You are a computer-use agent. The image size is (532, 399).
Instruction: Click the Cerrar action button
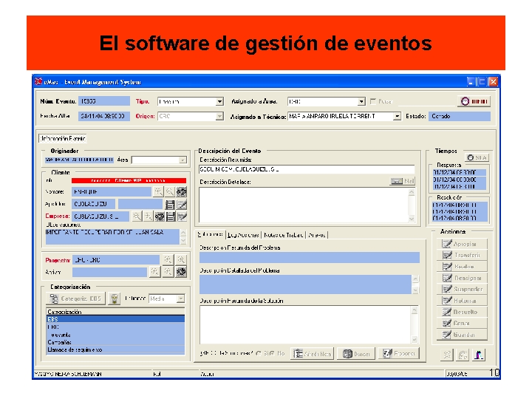coord(462,323)
